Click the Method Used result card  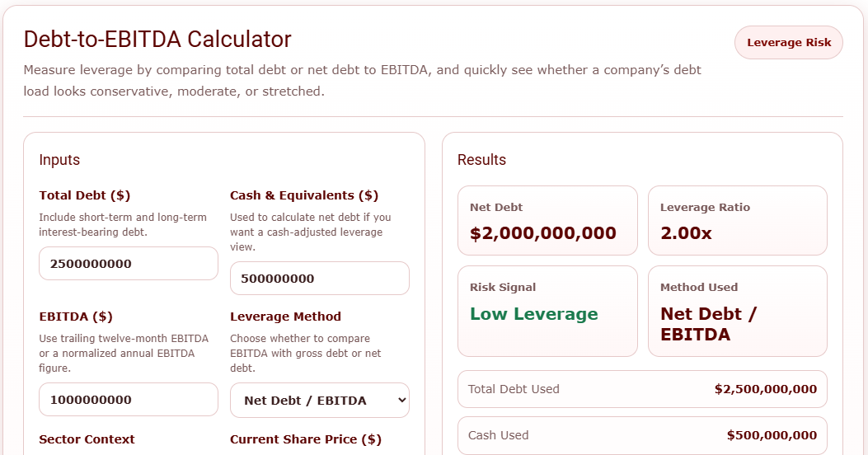pyautogui.click(x=737, y=311)
